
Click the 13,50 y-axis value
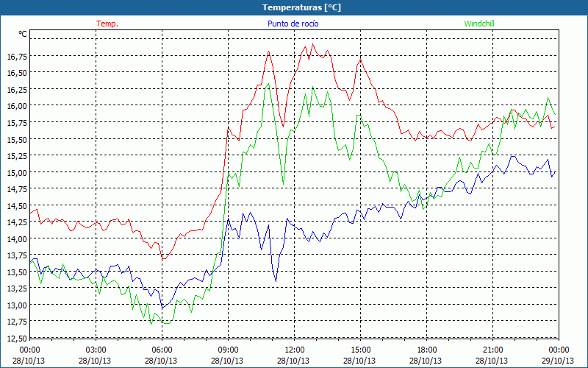tap(17, 272)
